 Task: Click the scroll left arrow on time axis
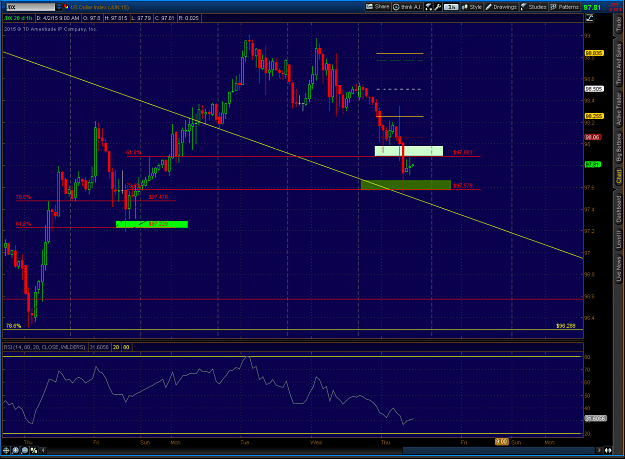coord(43,450)
